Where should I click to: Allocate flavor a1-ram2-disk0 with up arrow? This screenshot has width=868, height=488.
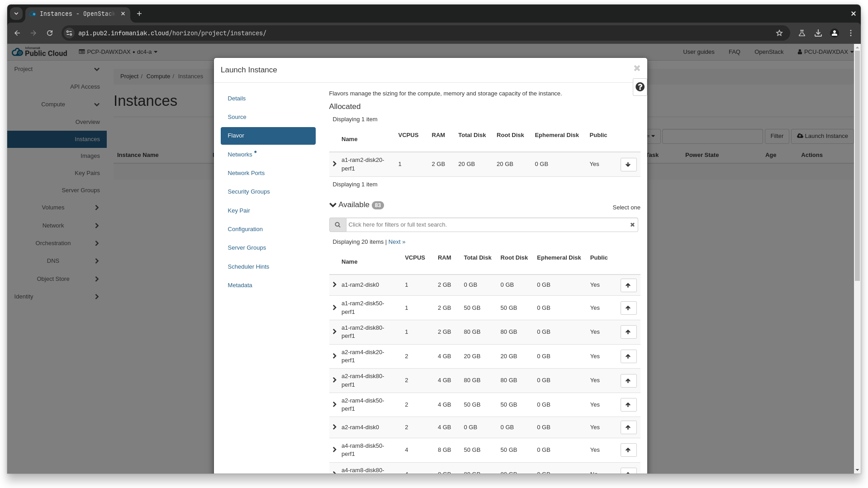(628, 285)
